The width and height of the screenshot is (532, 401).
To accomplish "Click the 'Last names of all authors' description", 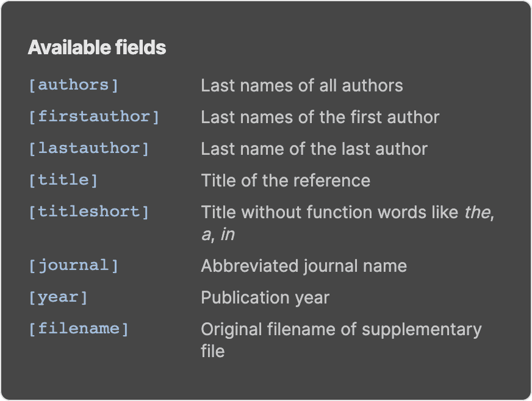I will pos(302,85).
